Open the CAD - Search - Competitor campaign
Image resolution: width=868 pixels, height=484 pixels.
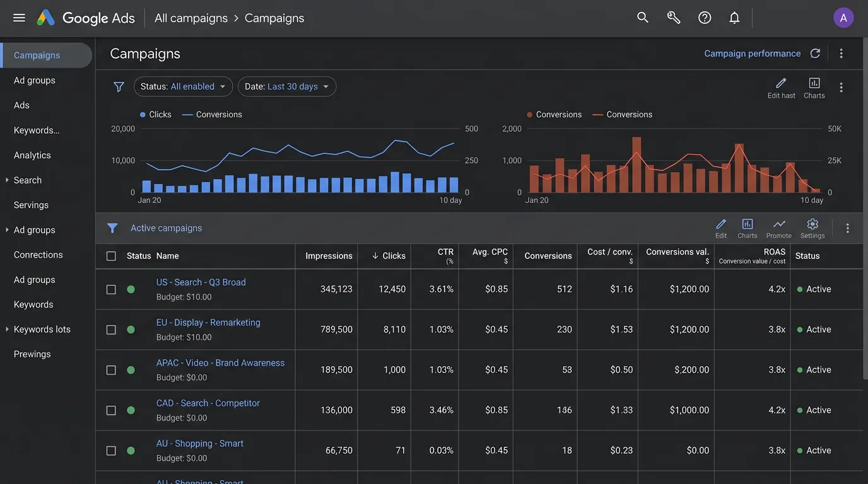point(208,403)
